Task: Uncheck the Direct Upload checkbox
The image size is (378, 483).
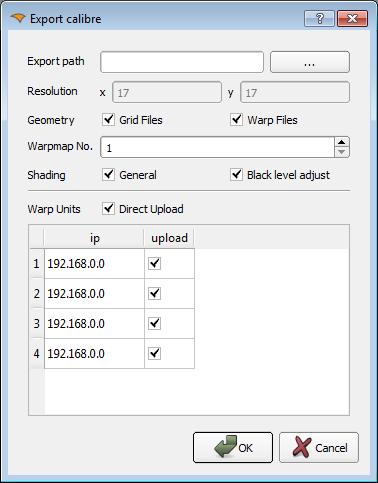Action: click(108, 208)
